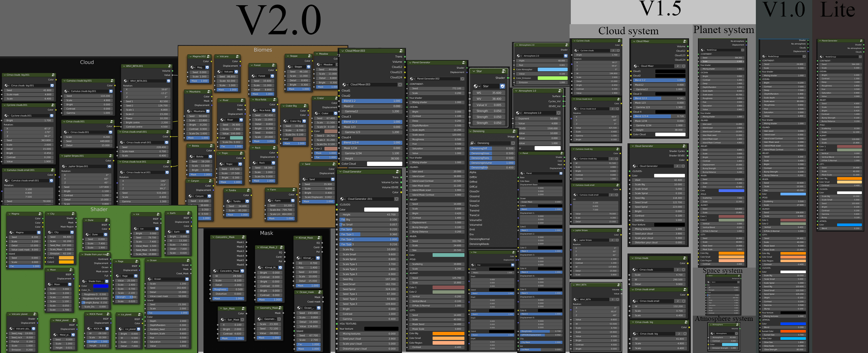Click the Cloud Generator header group icon
Image resolution: width=868 pixels, height=353 pixels.
(x=398, y=172)
